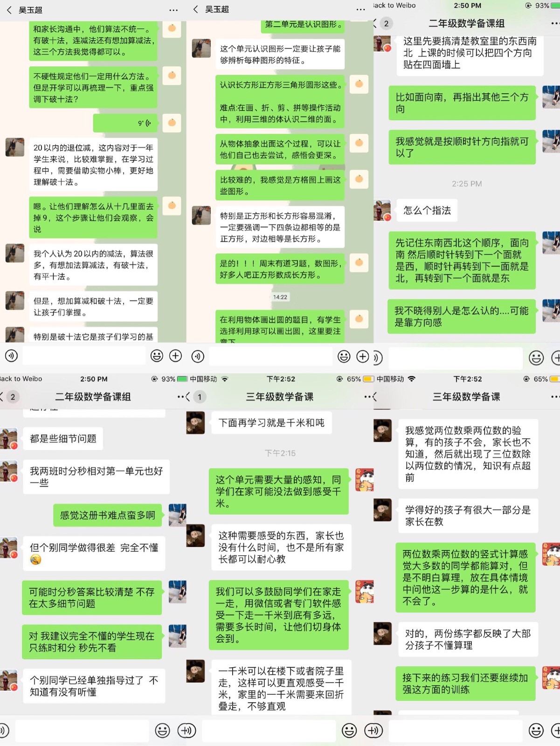This screenshot has width=560, height=746.
Task: Tap the back arrow beside first 吴玉超 title
Action: (9, 10)
